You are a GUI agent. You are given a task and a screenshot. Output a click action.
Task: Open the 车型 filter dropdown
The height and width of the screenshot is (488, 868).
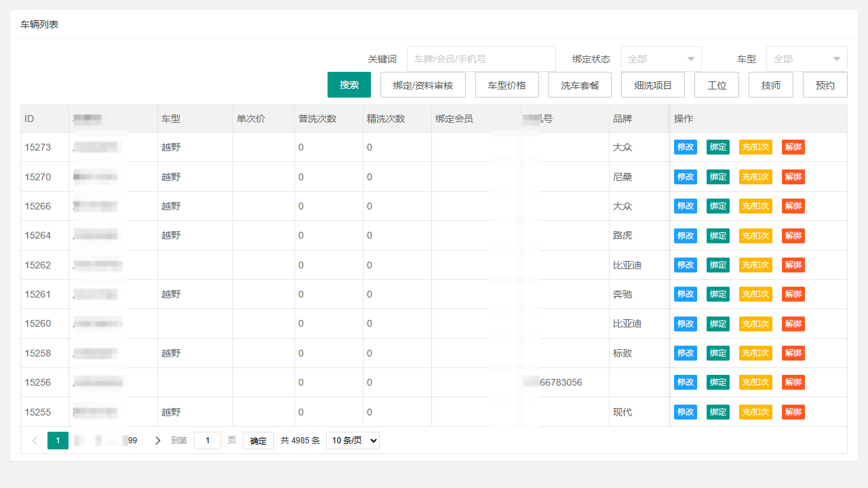(x=807, y=59)
